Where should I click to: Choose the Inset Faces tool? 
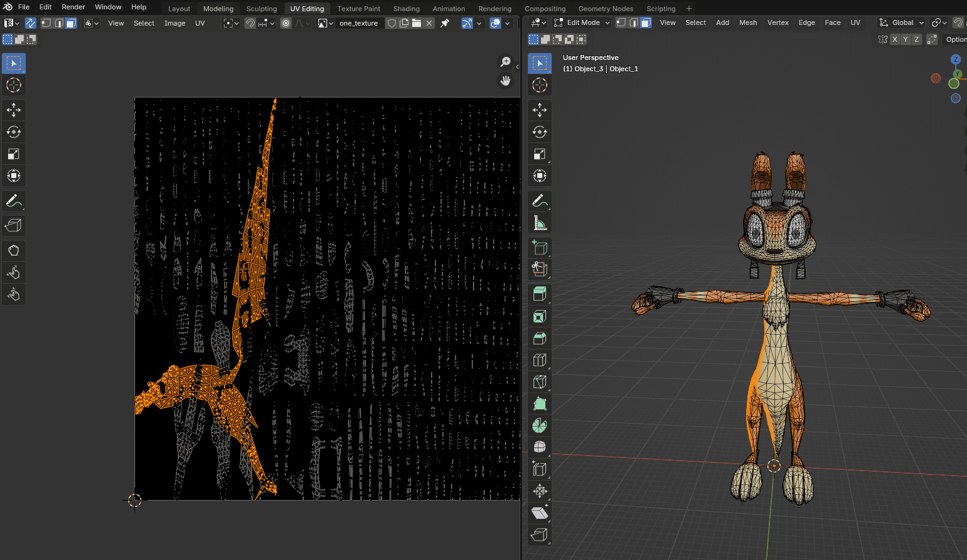(x=540, y=316)
